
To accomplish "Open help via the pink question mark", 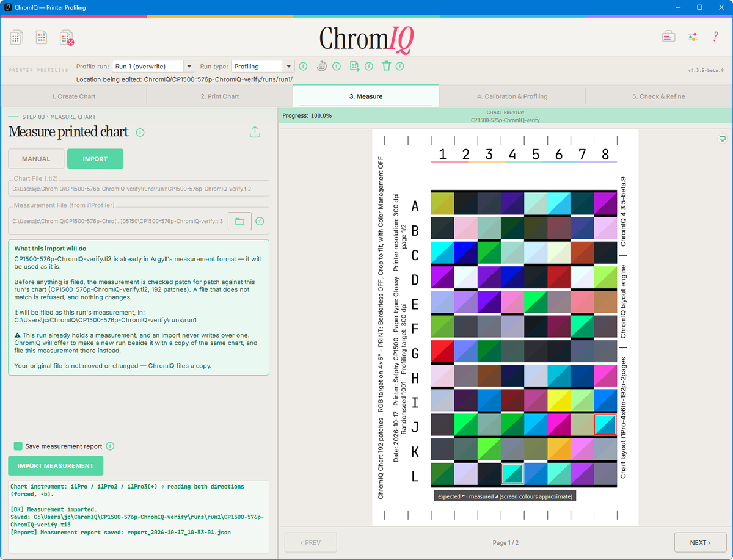I will click(x=716, y=37).
